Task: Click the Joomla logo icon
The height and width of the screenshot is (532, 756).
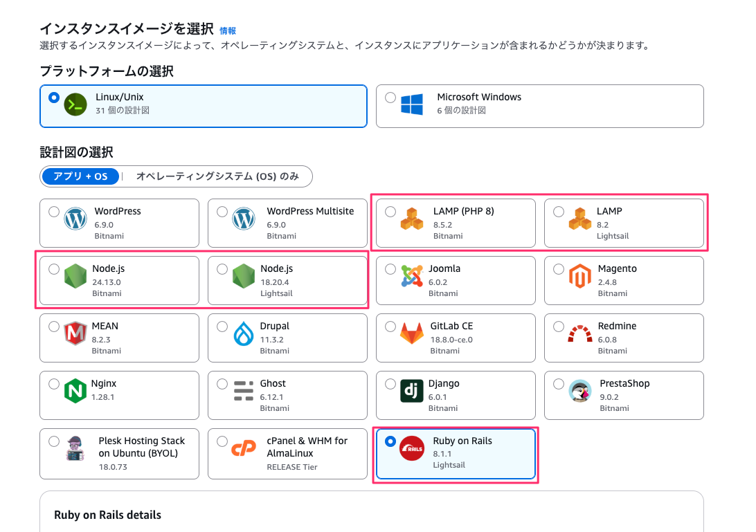Action: coord(411,275)
